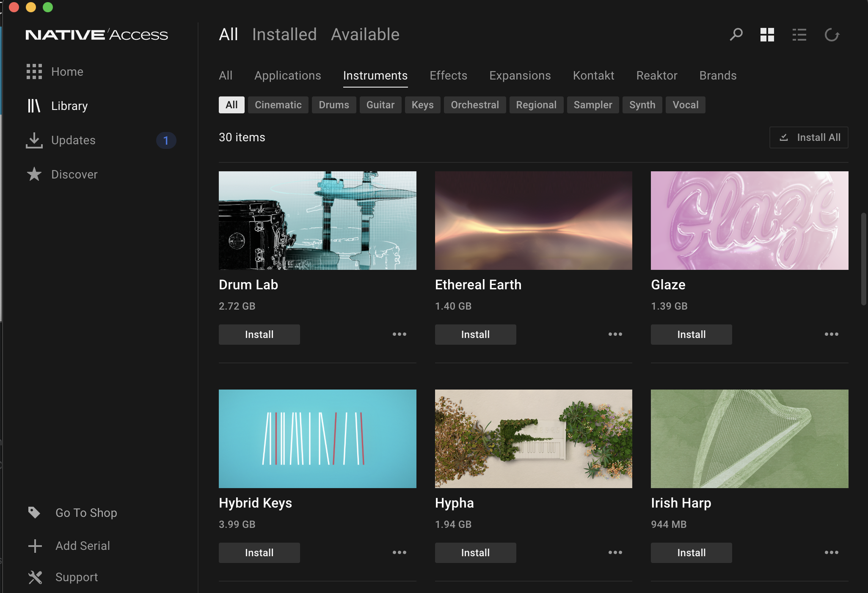Click the Add Serial plus icon
This screenshot has height=593, width=868.
pos(35,546)
